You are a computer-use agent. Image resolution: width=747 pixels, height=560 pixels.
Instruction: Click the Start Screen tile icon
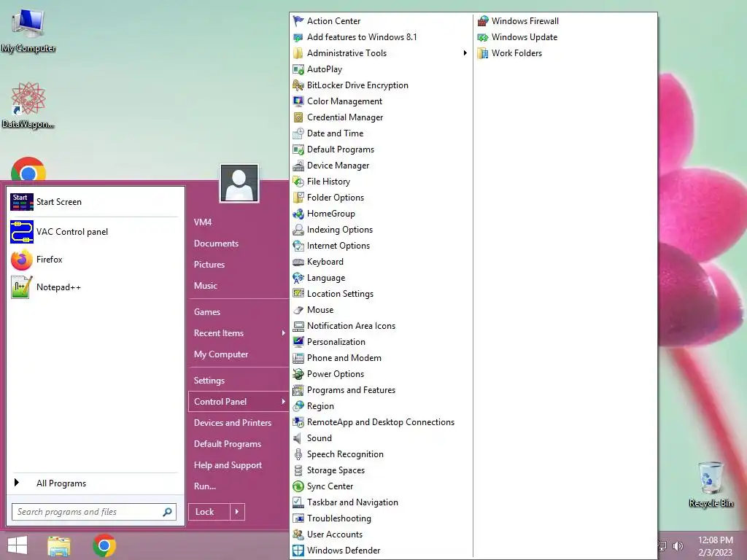coord(22,202)
